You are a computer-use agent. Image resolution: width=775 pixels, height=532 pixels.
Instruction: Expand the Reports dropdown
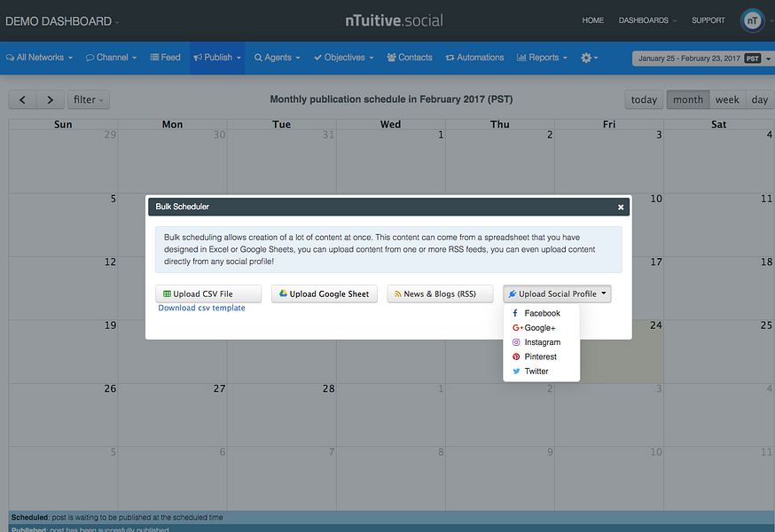pos(542,57)
